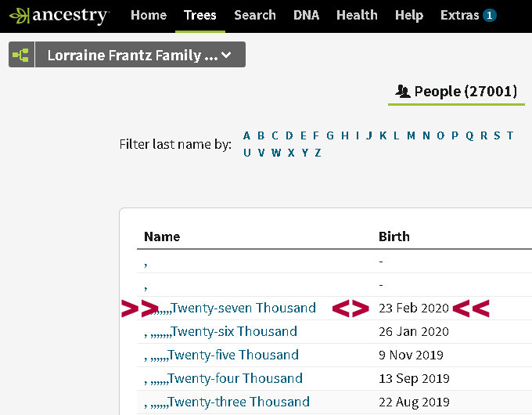Screen dimensions: 532x415
Task: Click the Extras notification badge
Action: 489,16
